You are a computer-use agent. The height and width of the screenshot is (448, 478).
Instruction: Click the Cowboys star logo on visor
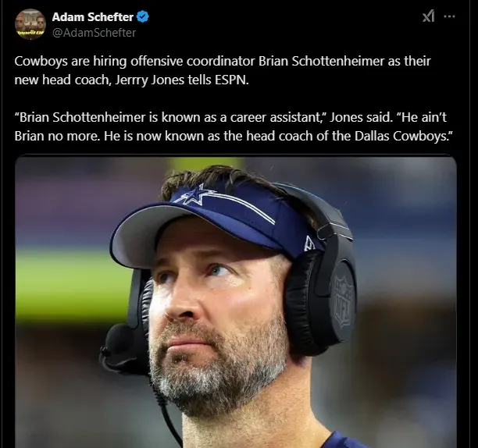click(195, 196)
